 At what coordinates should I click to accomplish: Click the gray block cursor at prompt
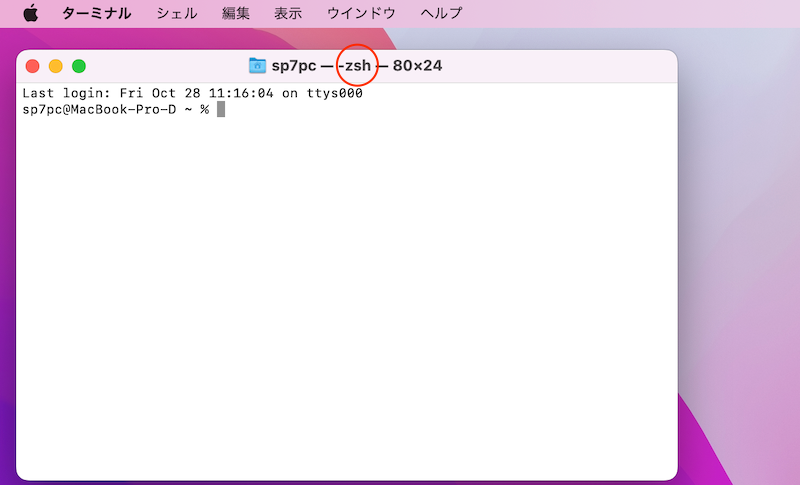[x=221, y=109]
